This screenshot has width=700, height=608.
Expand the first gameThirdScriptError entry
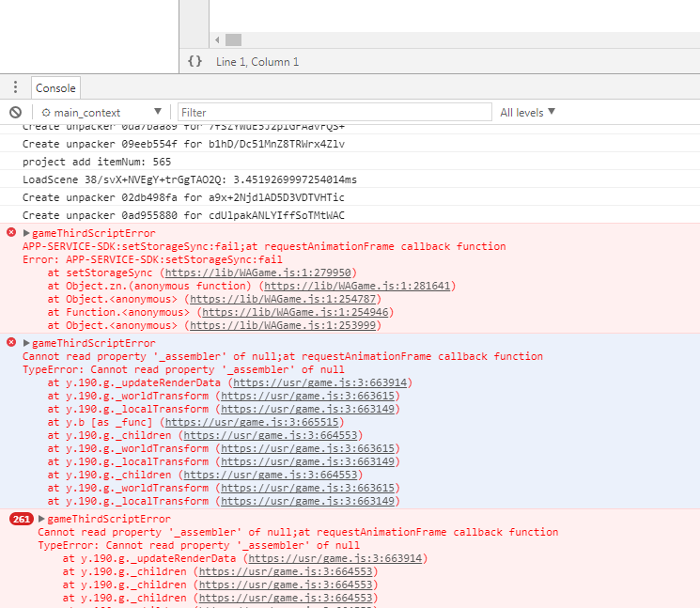tap(26, 233)
